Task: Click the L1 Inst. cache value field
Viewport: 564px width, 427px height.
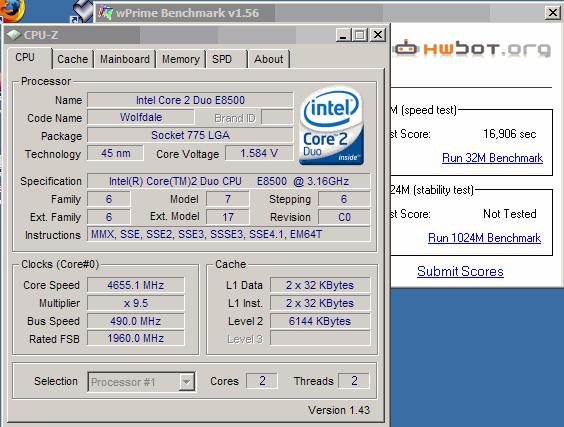Action: (x=320, y=303)
